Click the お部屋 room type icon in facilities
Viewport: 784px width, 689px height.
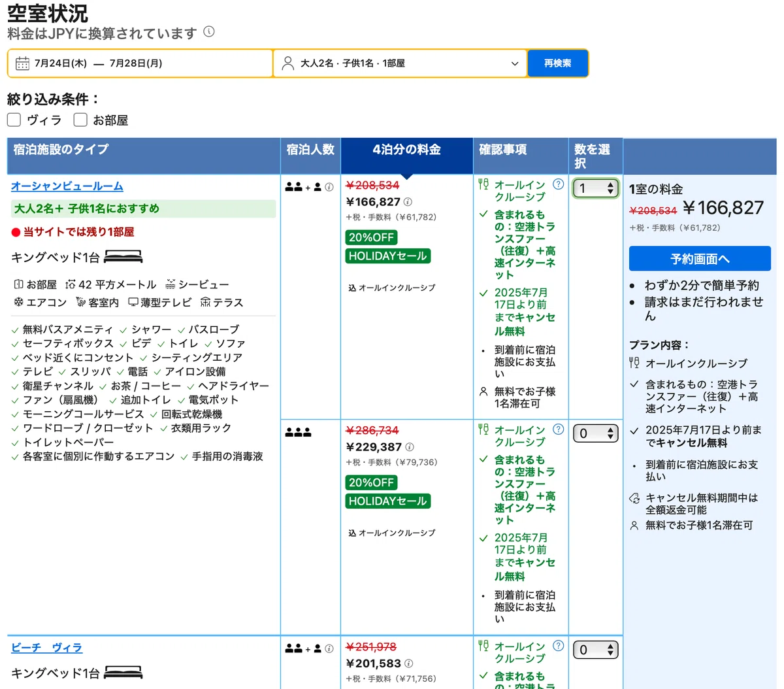18,284
